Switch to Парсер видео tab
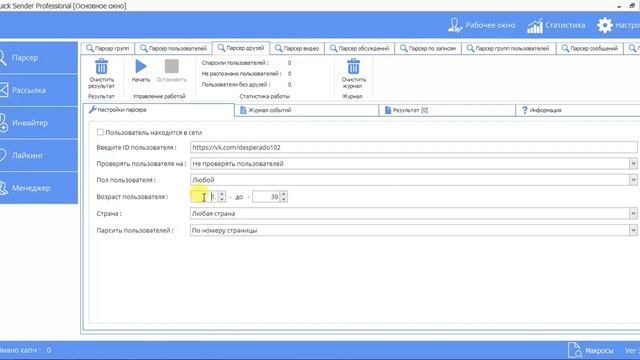The image size is (640, 360). tap(297, 48)
